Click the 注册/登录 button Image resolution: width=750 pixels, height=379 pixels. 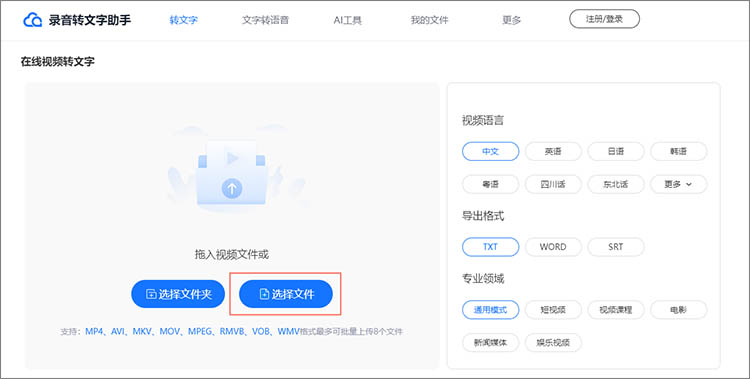click(x=604, y=19)
